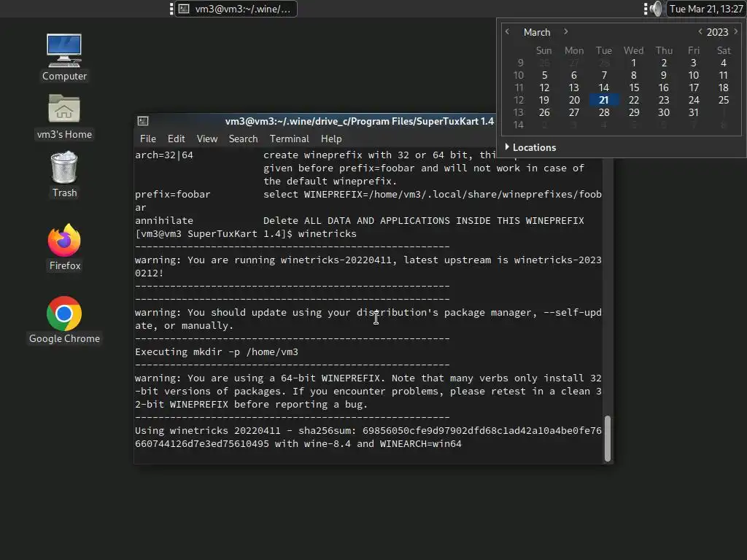Viewport: 747px width, 560px height.
Task: Open the File menu in the terminal
Action: point(147,139)
